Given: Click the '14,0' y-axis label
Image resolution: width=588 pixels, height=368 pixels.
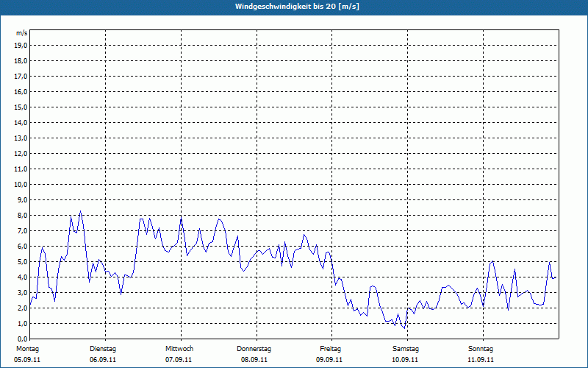Looking at the screenshot, I should coord(21,122).
